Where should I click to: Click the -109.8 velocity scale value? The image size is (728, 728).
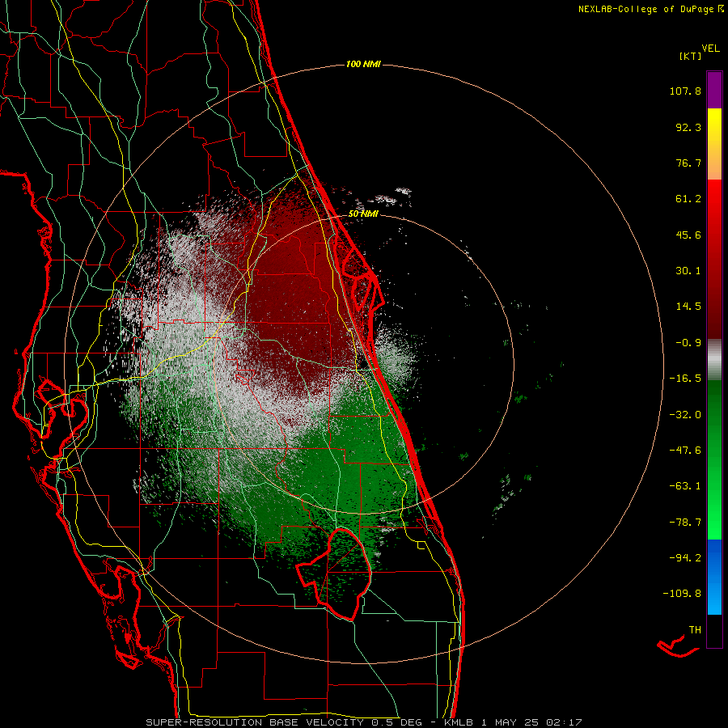682,594
